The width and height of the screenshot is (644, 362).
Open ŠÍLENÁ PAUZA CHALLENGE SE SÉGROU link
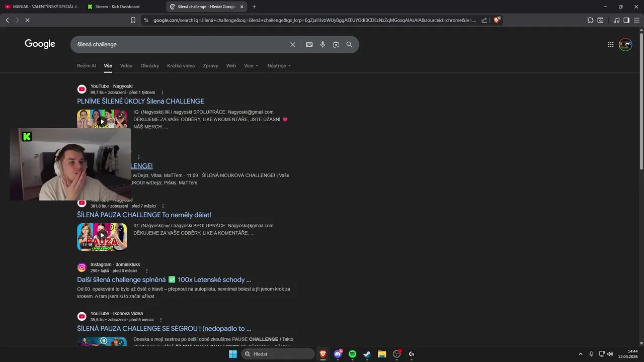click(164, 328)
